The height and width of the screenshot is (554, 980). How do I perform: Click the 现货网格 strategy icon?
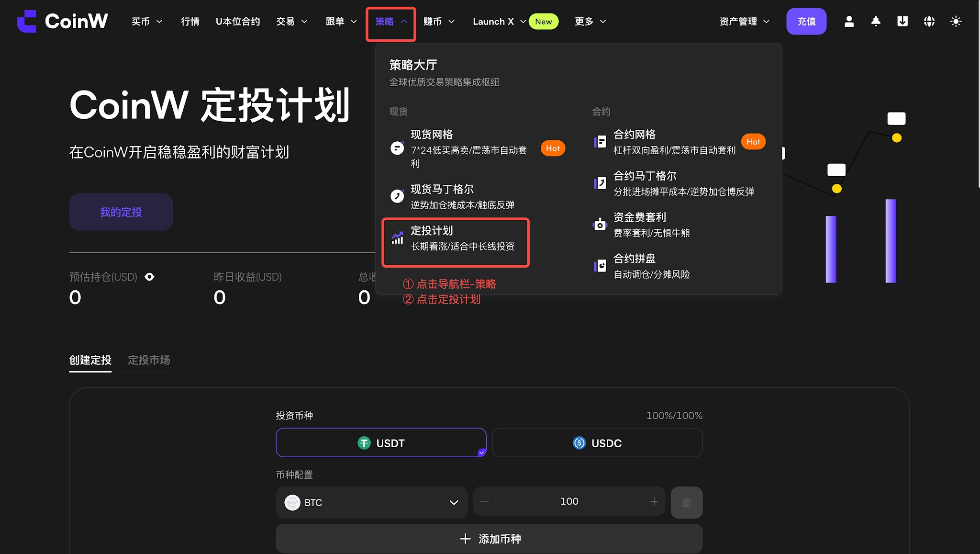pyautogui.click(x=397, y=148)
